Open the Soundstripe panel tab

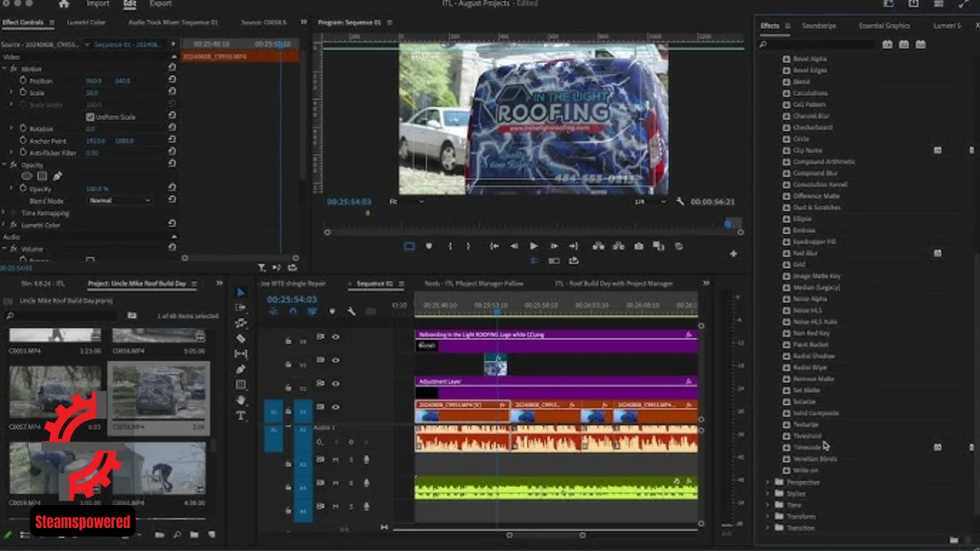click(x=818, y=25)
